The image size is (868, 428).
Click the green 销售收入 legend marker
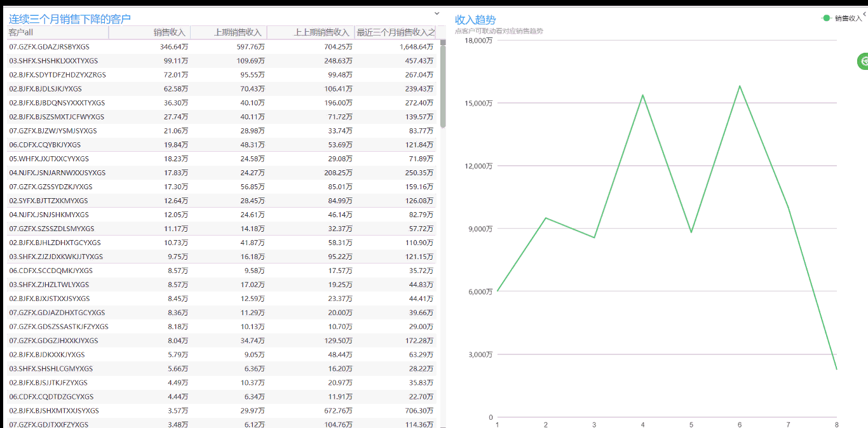coord(826,18)
